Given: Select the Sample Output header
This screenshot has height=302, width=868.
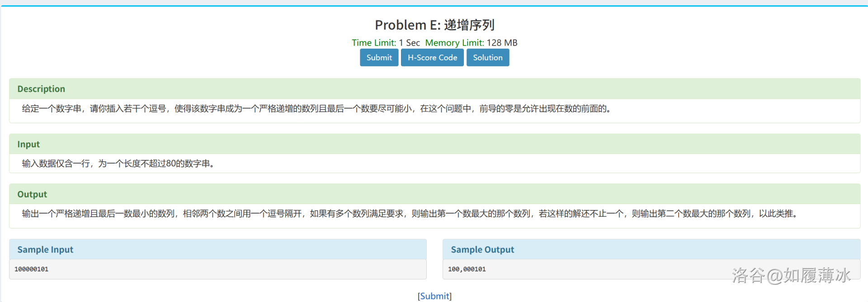Looking at the screenshot, I should [x=482, y=250].
